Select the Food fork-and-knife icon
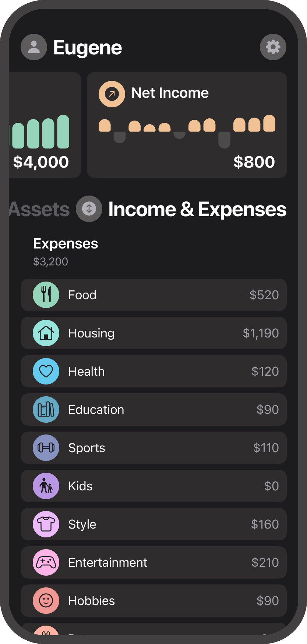Viewport: 307px width, 644px height. (46, 294)
